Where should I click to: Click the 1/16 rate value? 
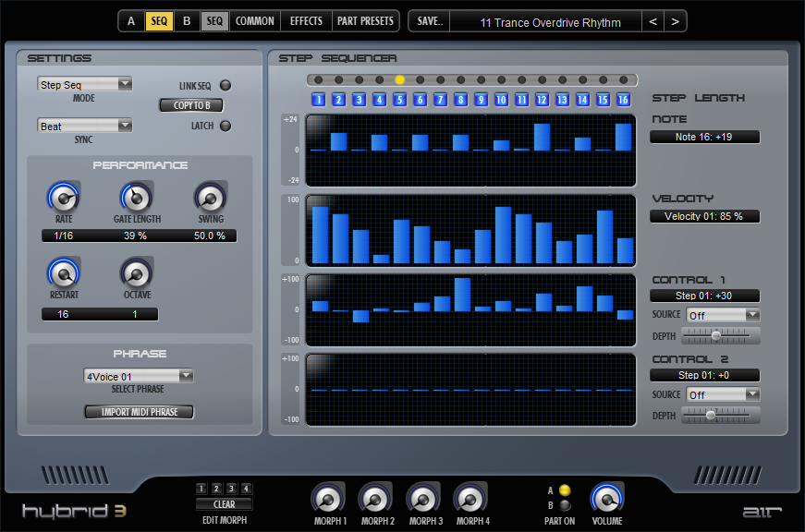click(64, 236)
